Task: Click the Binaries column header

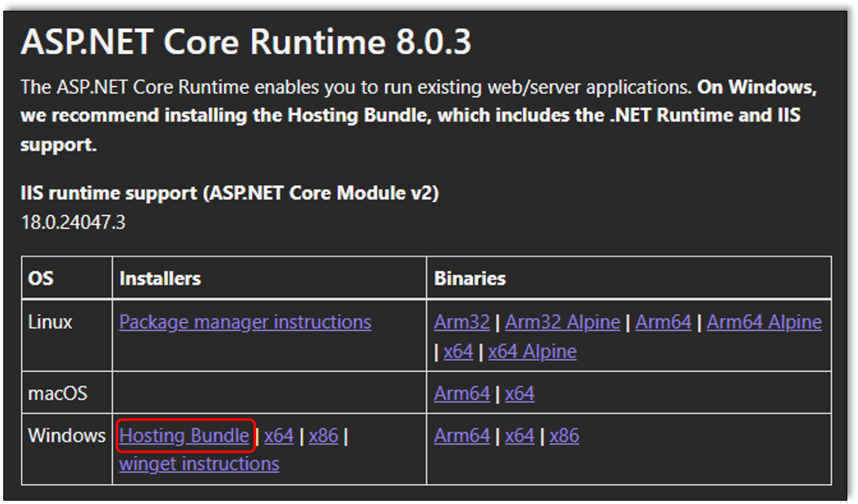Action: click(x=470, y=278)
